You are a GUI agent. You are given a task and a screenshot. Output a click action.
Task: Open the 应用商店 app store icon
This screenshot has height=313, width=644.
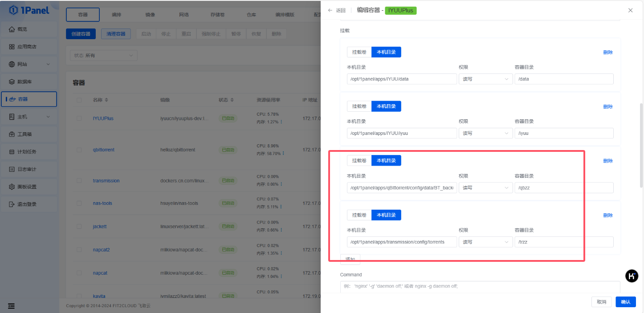12,47
